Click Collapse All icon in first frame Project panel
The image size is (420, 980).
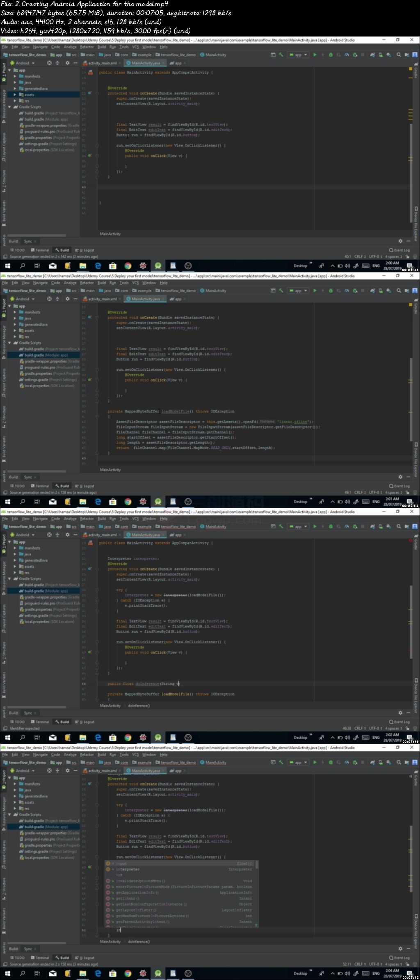click(57, 63)
